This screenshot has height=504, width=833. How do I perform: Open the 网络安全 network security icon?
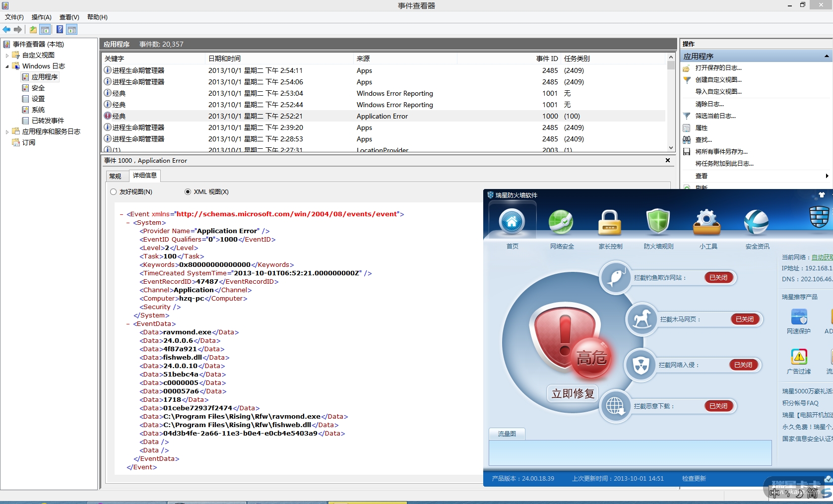point(561,222)
